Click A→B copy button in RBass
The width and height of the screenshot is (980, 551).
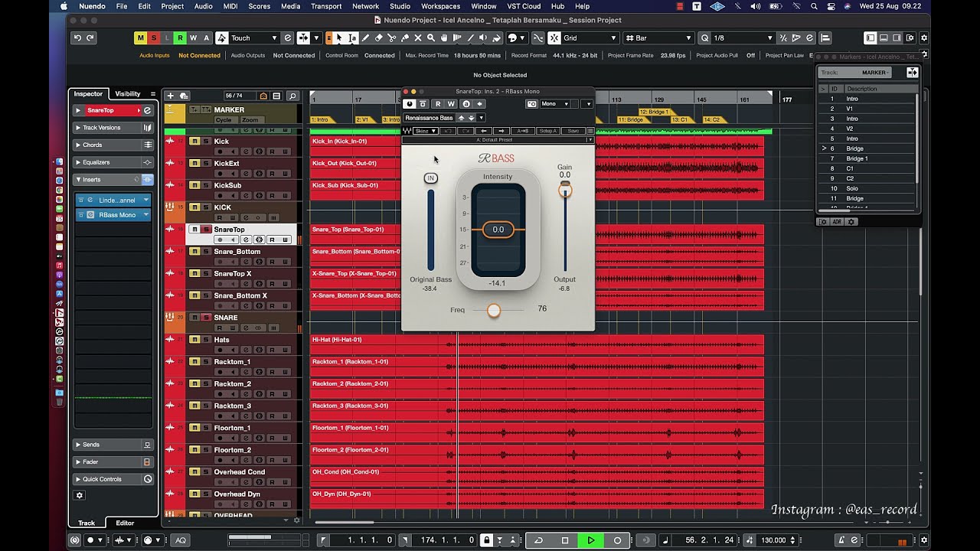click(523, 131)
